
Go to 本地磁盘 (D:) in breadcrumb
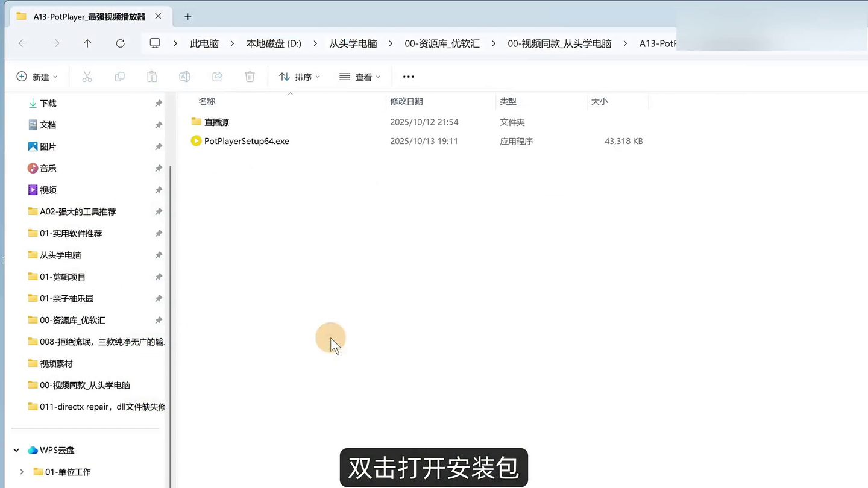point(274,43)
